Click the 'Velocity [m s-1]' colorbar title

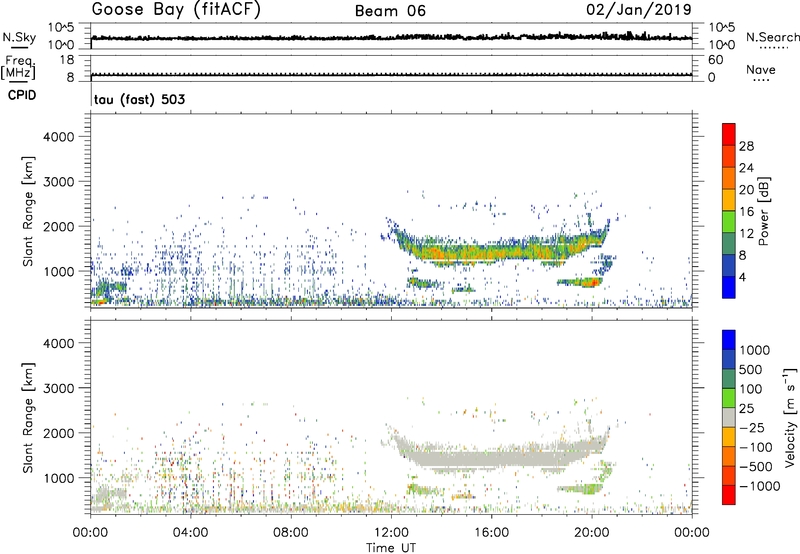tap(790, 417)
